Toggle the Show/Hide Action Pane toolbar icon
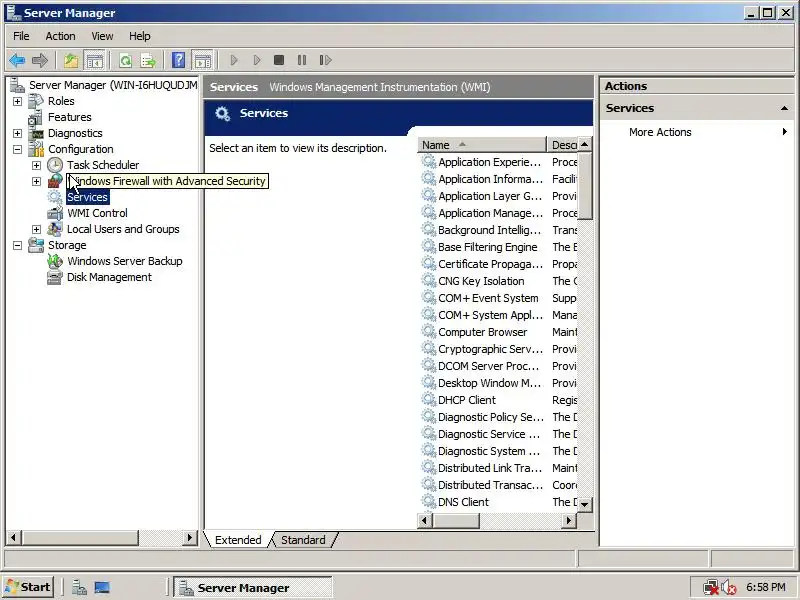 coord(203,60)
